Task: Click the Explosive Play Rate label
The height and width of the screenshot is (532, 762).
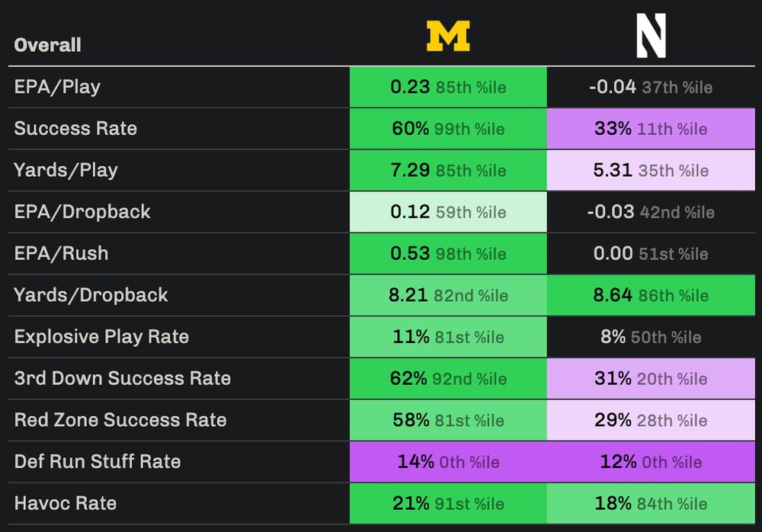Action: pyautogui.click(x=101, y=337)
